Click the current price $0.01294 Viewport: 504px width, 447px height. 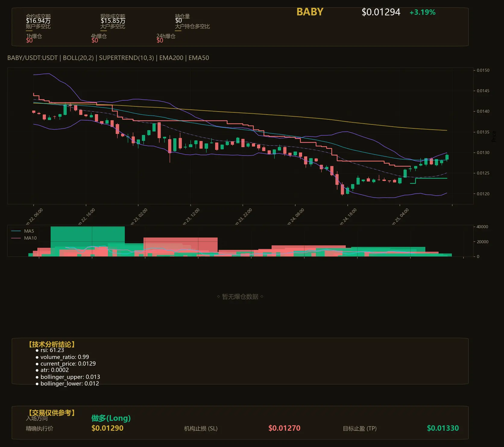(381, 12)
